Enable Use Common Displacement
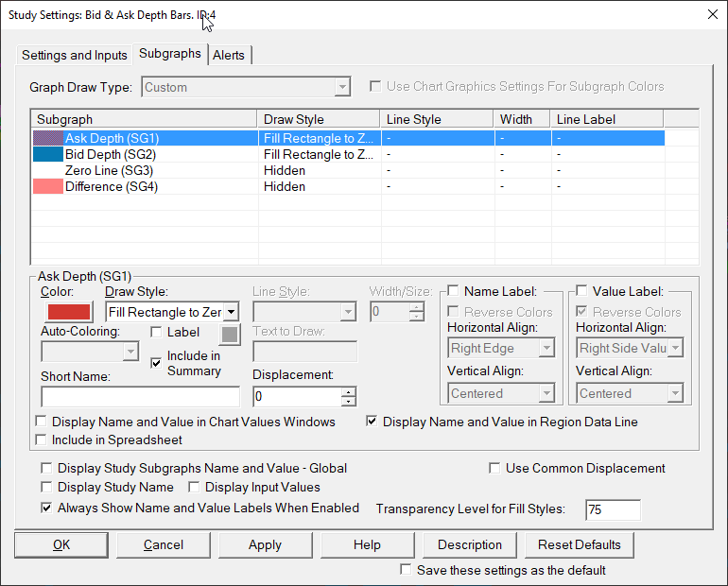Screen dimensions: 728x586 pyautogui.click(x=494, y=468)
